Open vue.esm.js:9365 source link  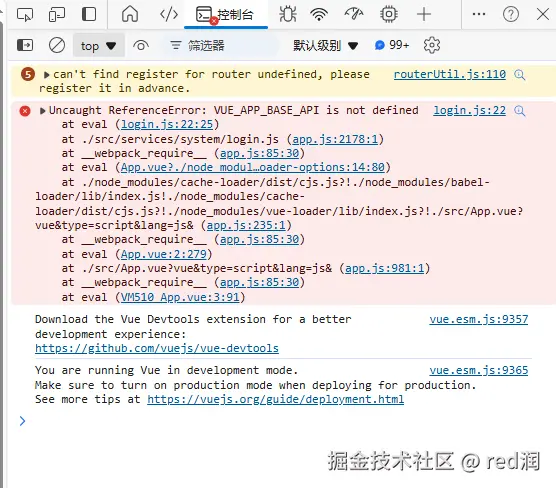pos(479,370)
